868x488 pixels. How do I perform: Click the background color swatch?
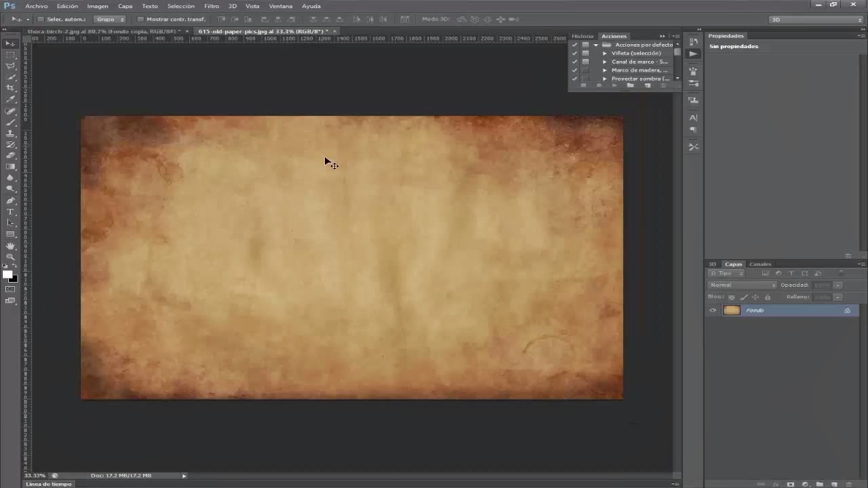click(x=14, y=279)
